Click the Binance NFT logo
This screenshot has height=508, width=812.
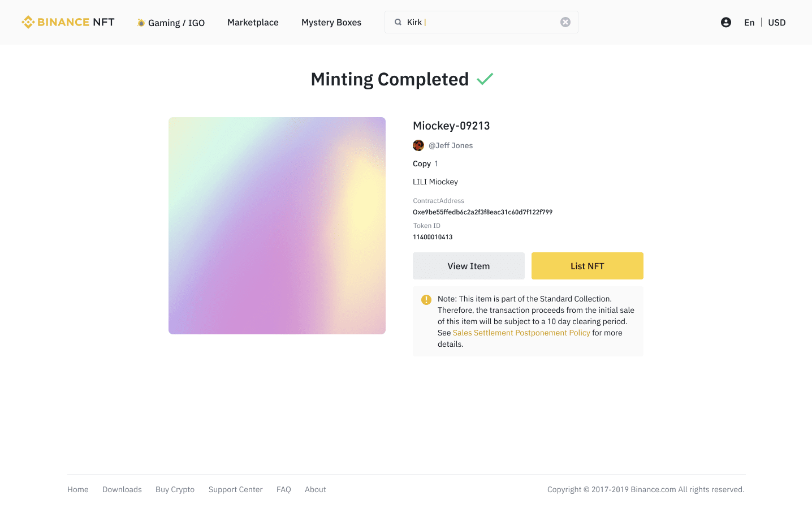pos(68,22)
